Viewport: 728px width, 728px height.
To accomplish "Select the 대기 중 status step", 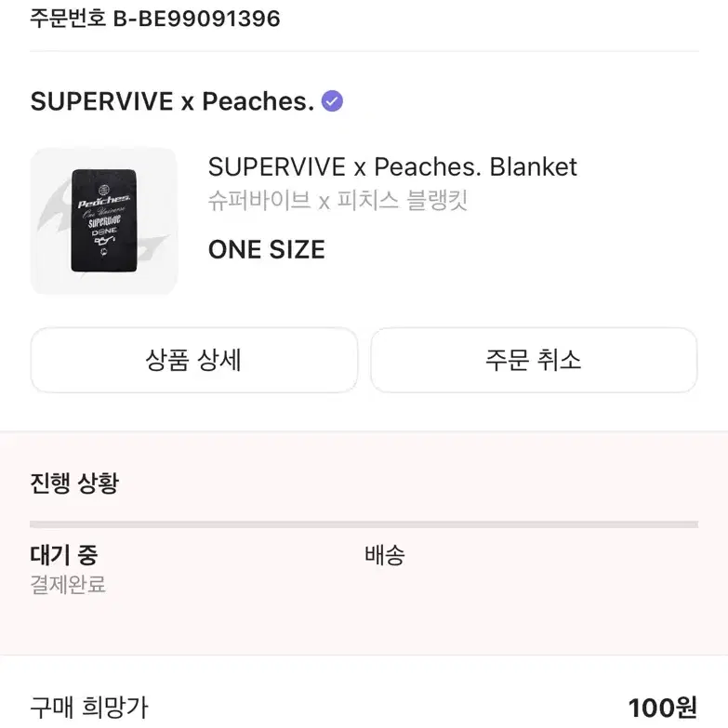I will (64, 555).
